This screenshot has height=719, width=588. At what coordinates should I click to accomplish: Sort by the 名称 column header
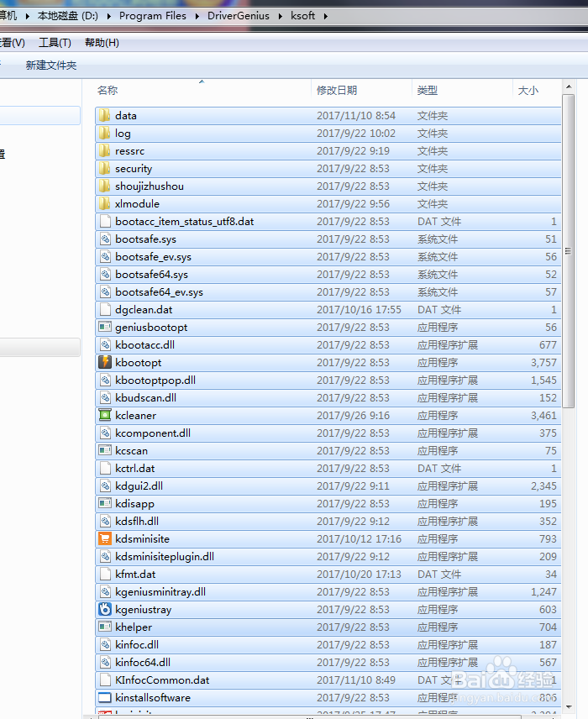[203, 90]
